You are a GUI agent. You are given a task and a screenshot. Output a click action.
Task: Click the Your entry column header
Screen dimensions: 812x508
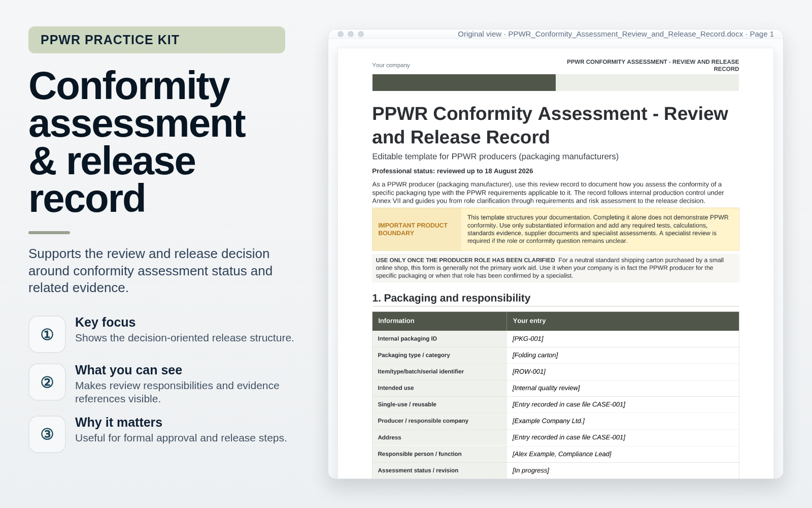point(529,321)
